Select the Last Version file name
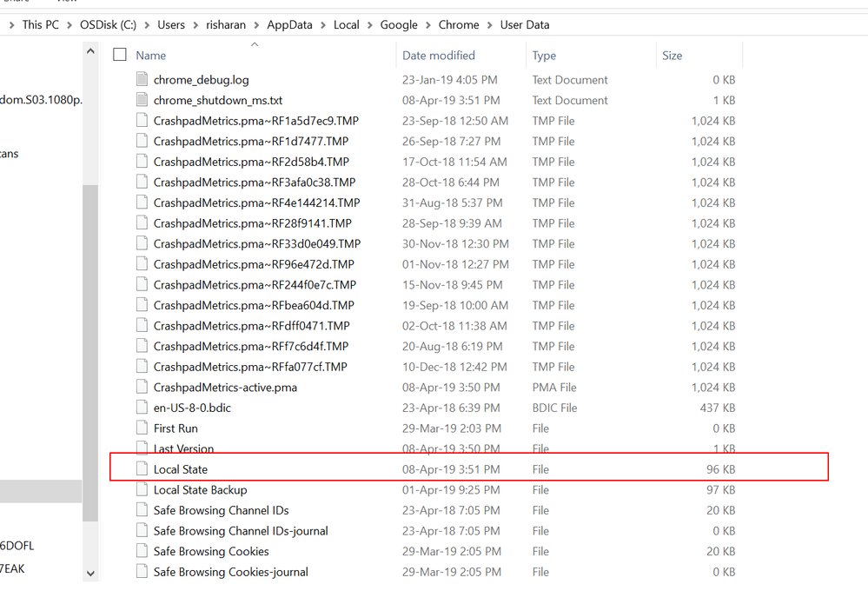The width and height of the screenshot is (868, 604). pyautogui.click(x=184, y=448)
